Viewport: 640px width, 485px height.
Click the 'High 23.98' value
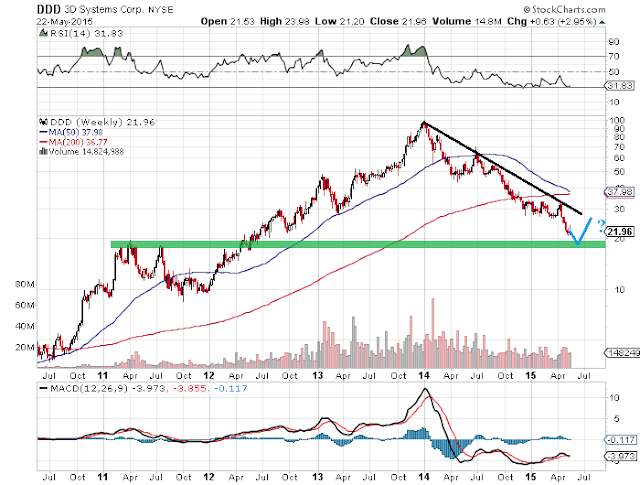(x=284, y=21)
